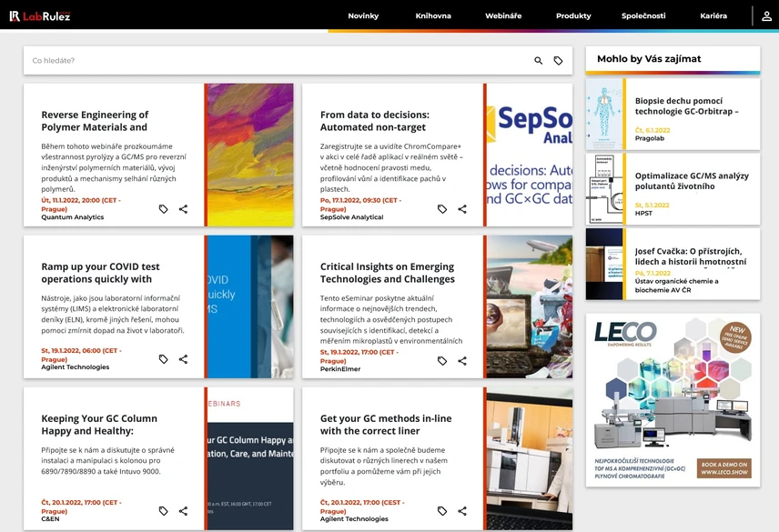Open the Novinky menu
The height and width of the screenshot is (532, 779).
click(363, 15)
